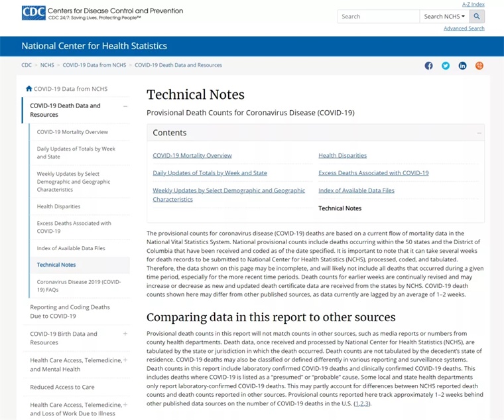Click the LinkedIn share icon

pos(462,66)
